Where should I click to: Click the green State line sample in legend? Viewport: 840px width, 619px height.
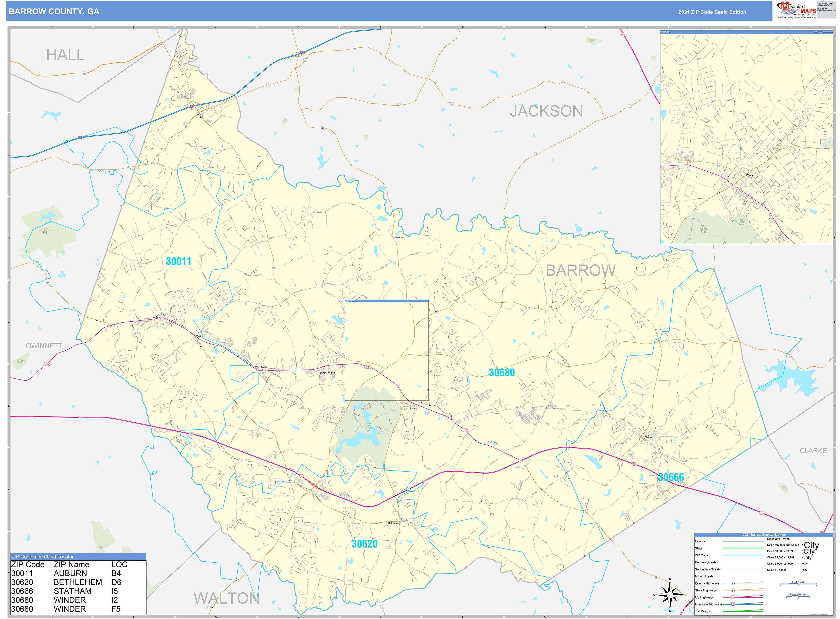point(743,548)
